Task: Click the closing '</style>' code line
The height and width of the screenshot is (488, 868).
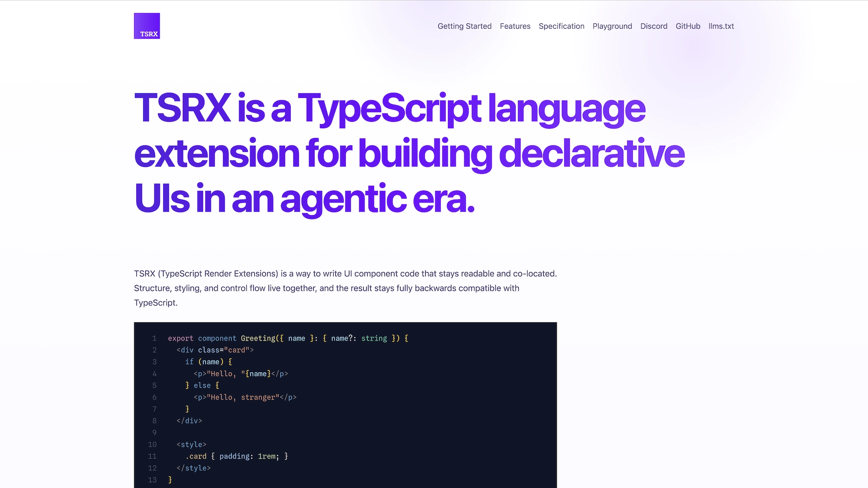Action: pos(194,468)
